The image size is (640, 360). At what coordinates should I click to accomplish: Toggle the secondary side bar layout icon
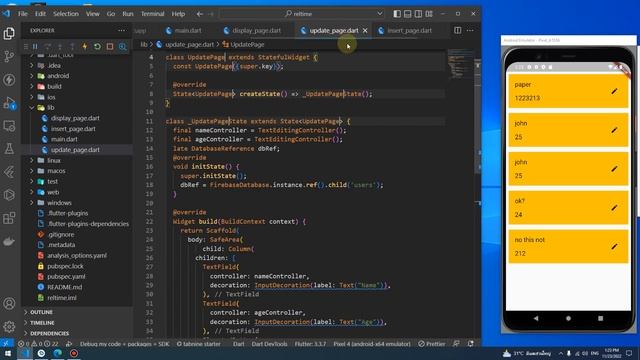coord(418,14)
